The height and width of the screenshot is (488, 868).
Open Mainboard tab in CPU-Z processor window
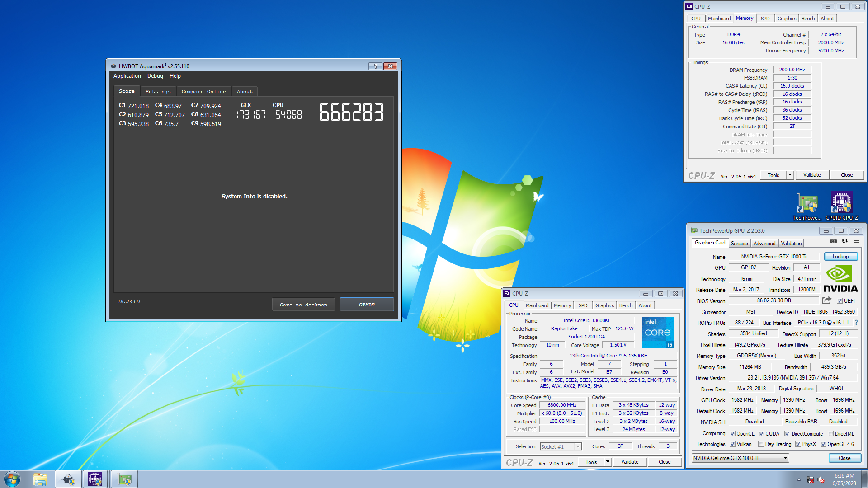537,305
